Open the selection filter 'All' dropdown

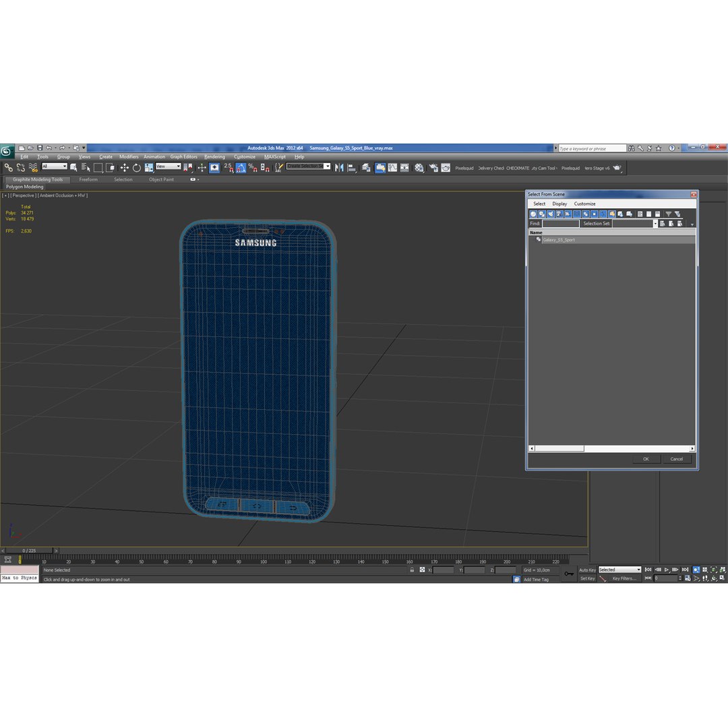[x=55, y=166]
